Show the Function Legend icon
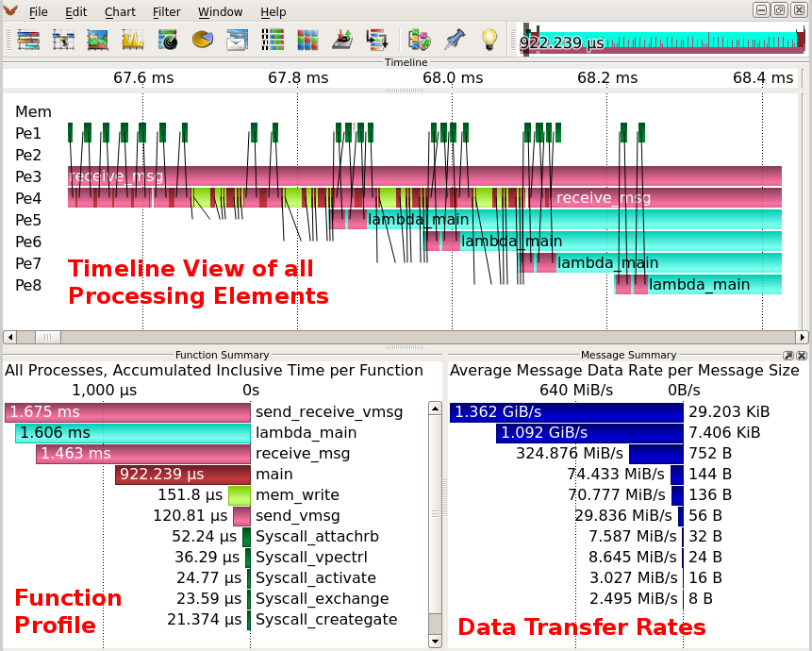 tap(420, 40)
